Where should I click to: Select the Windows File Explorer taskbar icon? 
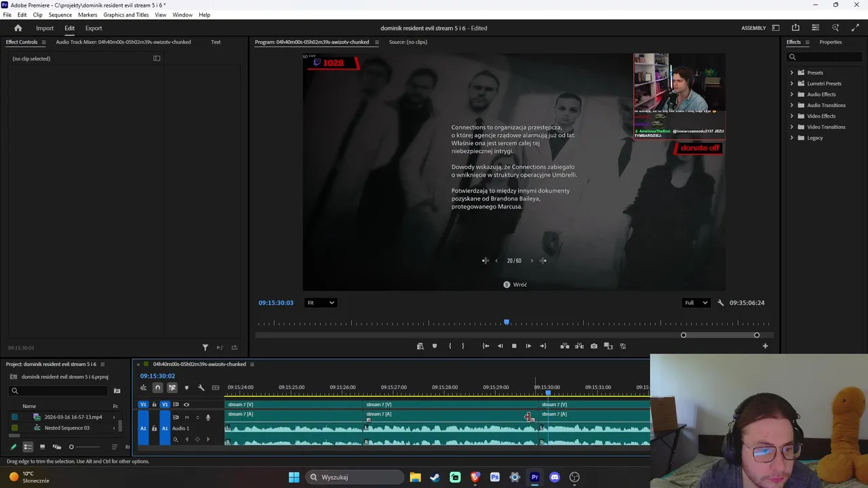pos(415,477)
